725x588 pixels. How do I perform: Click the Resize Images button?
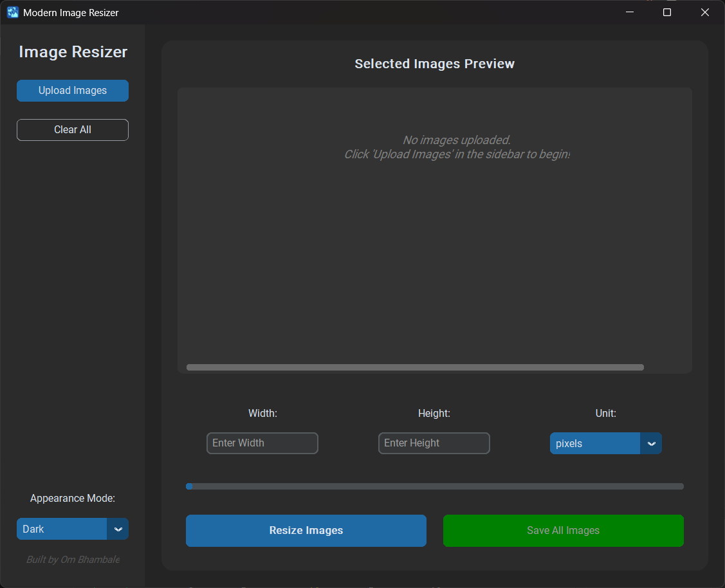[306, 530]
